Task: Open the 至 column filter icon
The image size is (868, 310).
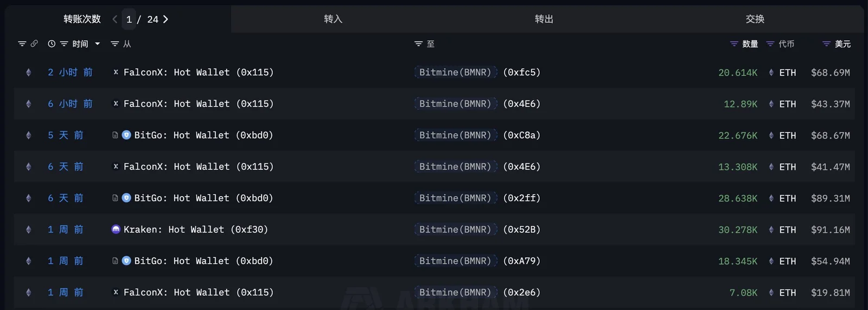Action: (418, 44)
